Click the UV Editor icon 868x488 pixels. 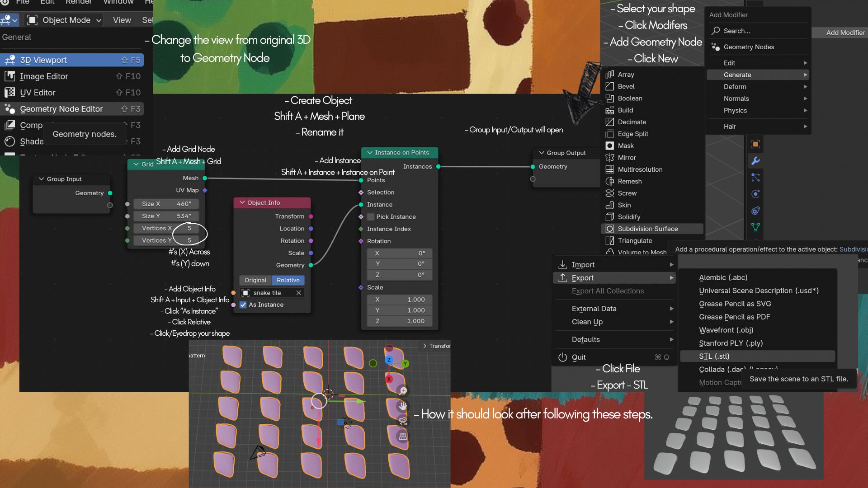(x=9, y=93)
